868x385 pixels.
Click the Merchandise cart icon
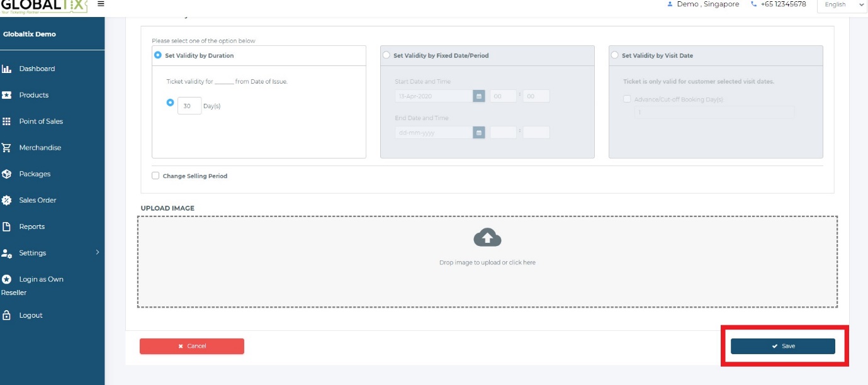pyautogui.click(x=7, y=148)
